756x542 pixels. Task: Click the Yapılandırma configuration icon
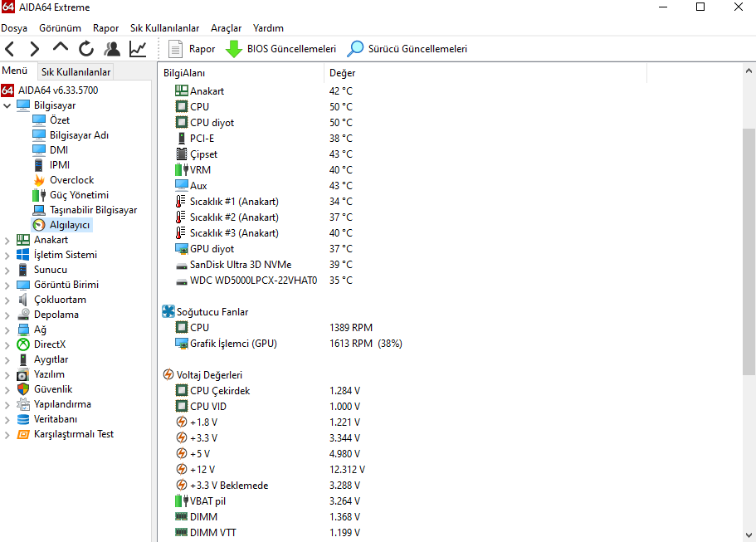coord(23,404)
